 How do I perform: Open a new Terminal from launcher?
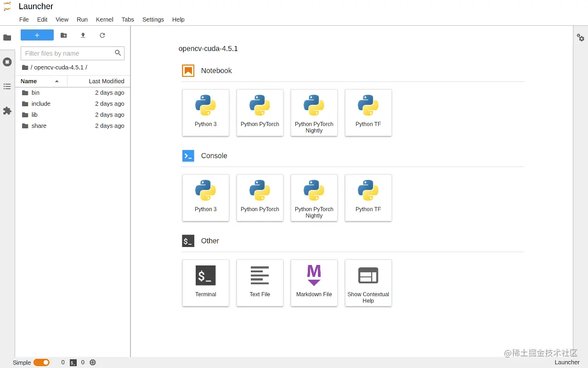coord(206,283)
